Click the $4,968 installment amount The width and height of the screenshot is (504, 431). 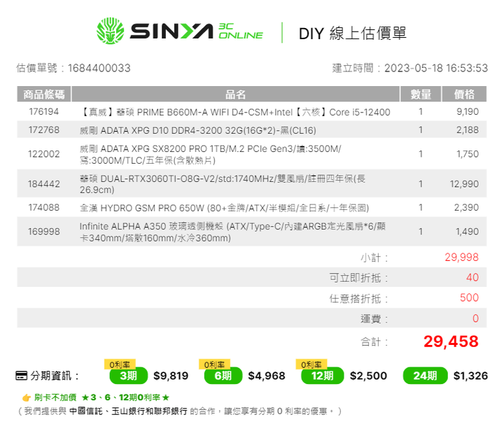tap(267, 376)
